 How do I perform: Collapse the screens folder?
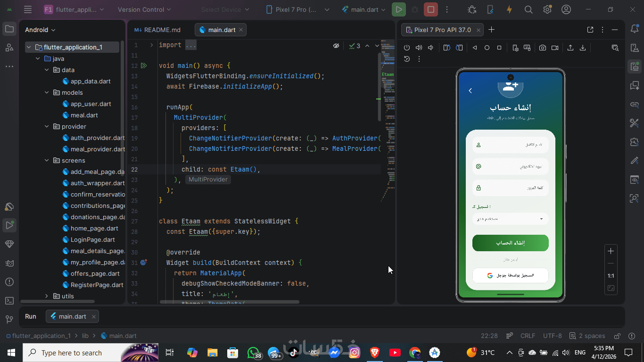coord(47,160)
